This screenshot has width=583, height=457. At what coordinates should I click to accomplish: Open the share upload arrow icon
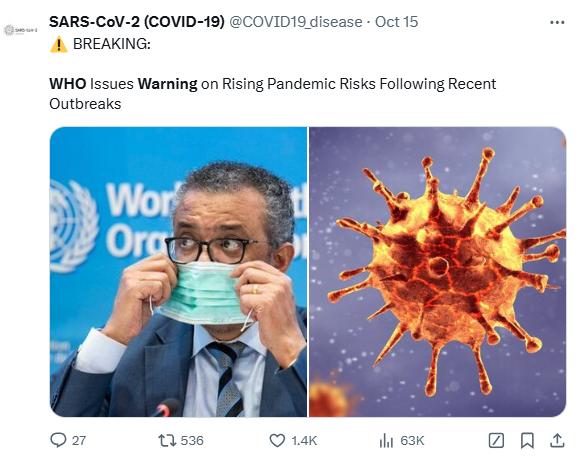pos(557,440)
